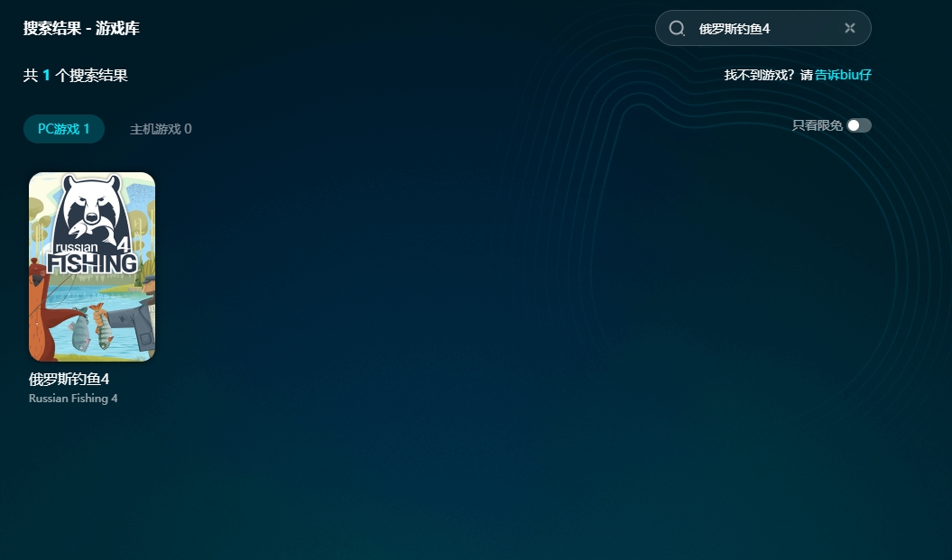
Task: Clear the search text with X icon
Action: point(849,28)
